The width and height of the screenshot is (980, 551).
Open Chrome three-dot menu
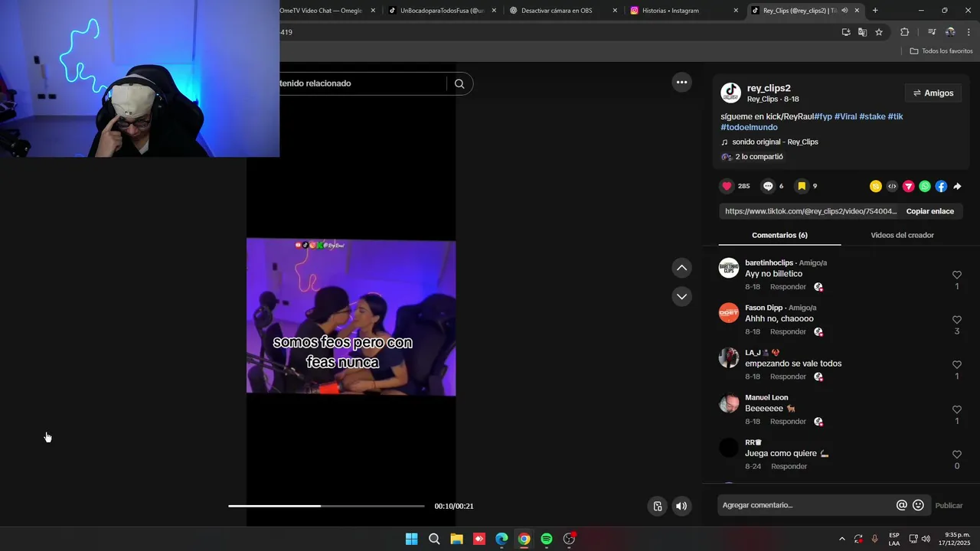(x=969, y=32)
